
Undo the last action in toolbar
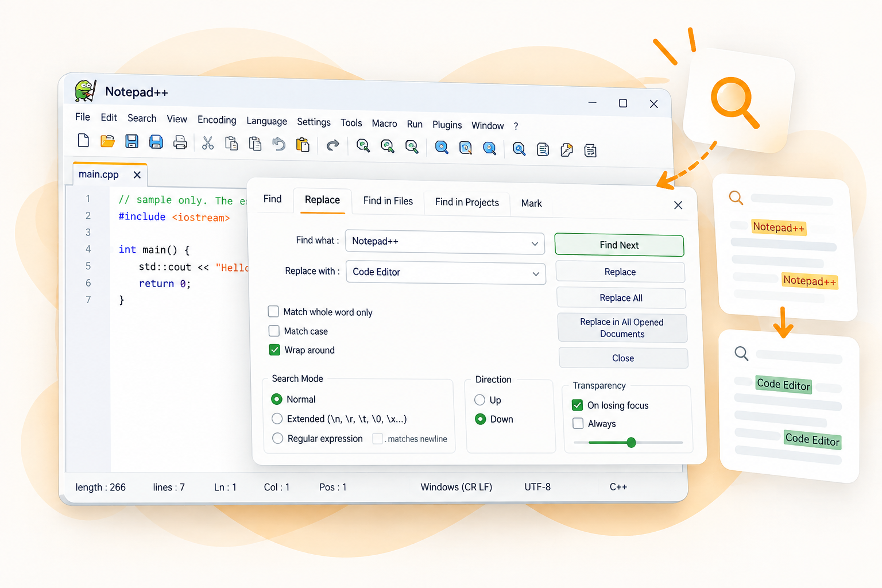click(279, 144)
